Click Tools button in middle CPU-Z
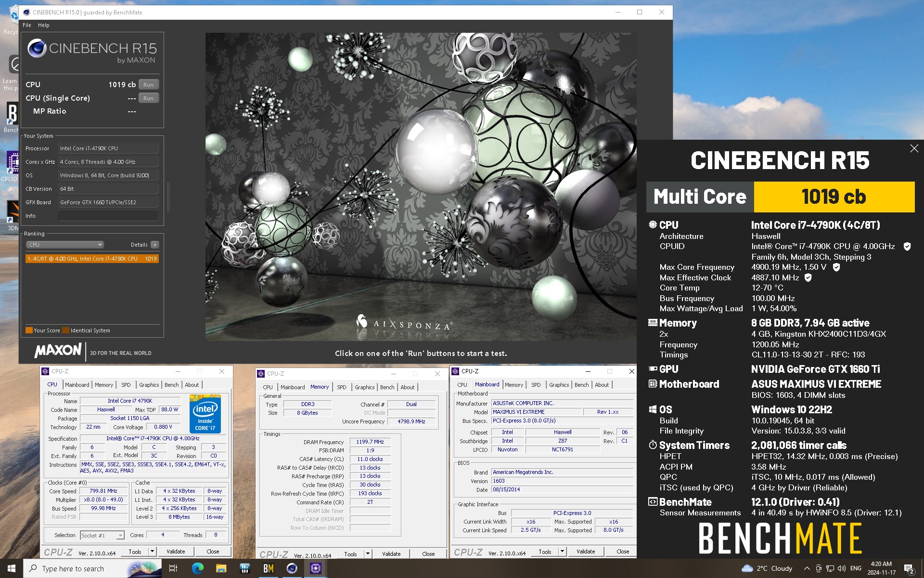The height and width of the screenshot is (578, 924). pyautogui.click(x=350, y=554)
